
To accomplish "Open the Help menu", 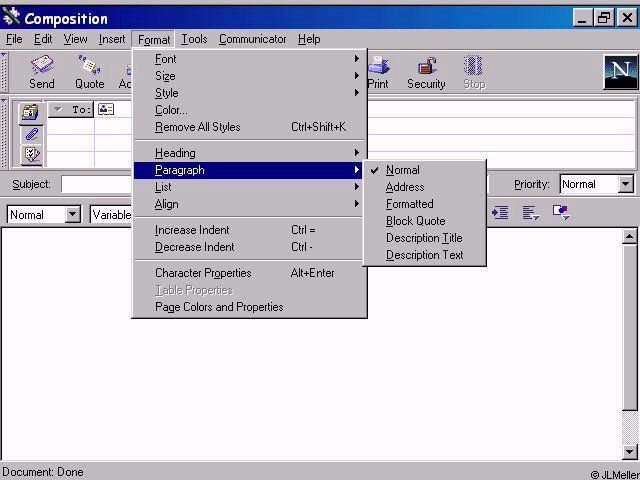I will click(x=309, y=39).
